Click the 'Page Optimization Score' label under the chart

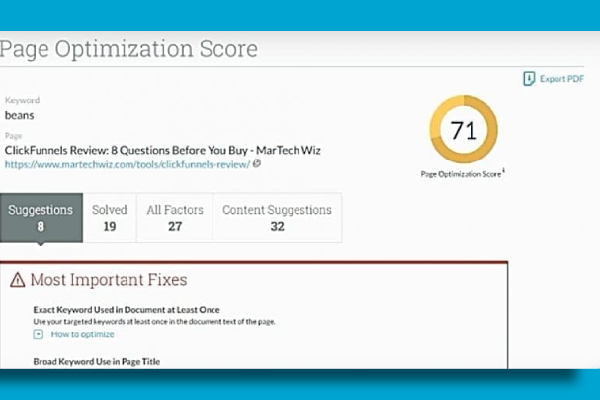(x=461, y=174)
